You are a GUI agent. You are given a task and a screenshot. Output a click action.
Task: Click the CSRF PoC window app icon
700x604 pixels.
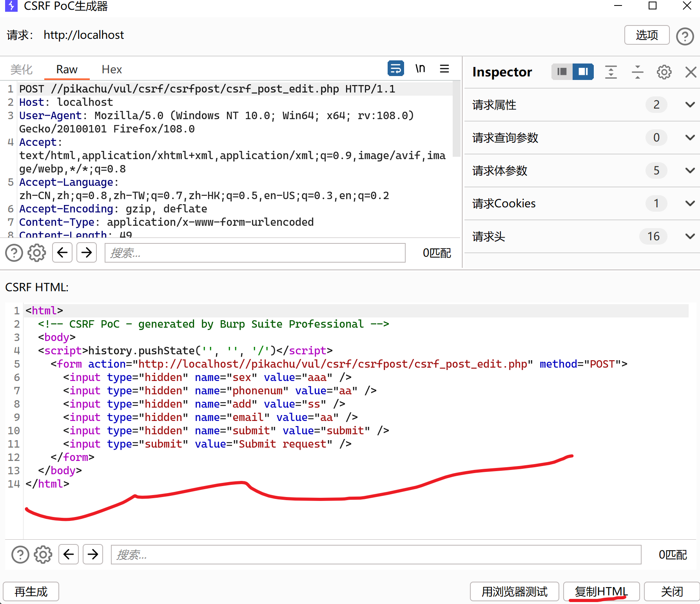tap(11, 5)
